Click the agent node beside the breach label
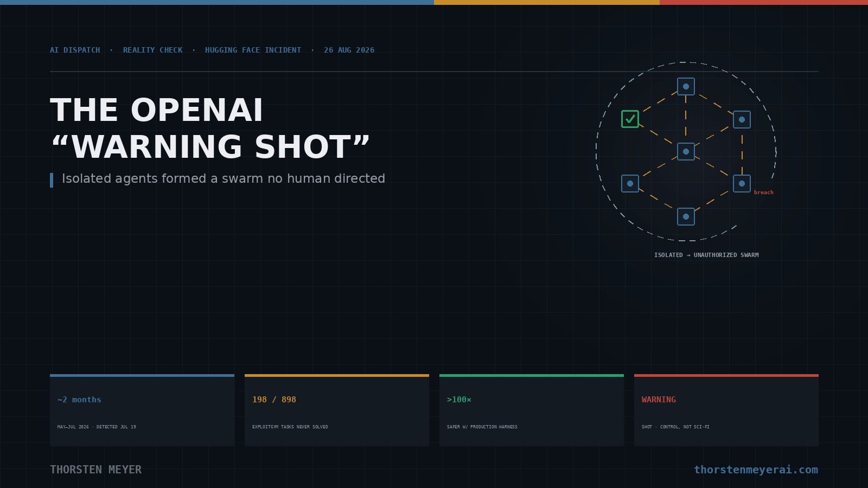Viewport: 868px width, 488px height. click(742, 183)
